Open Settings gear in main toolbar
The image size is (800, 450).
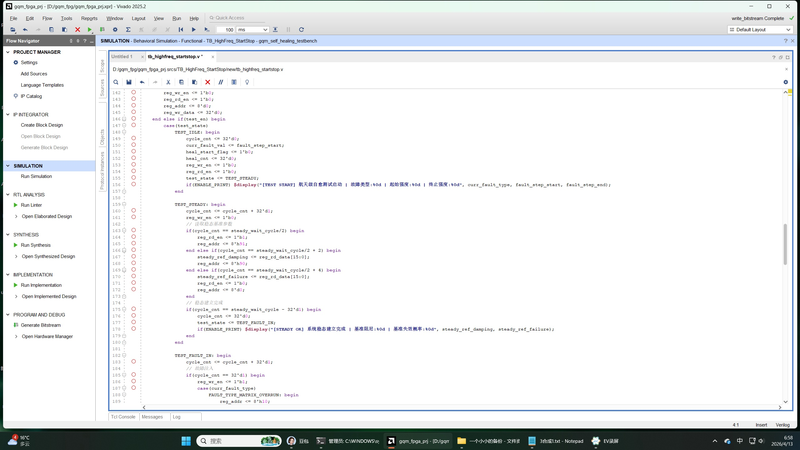[115, 30]
